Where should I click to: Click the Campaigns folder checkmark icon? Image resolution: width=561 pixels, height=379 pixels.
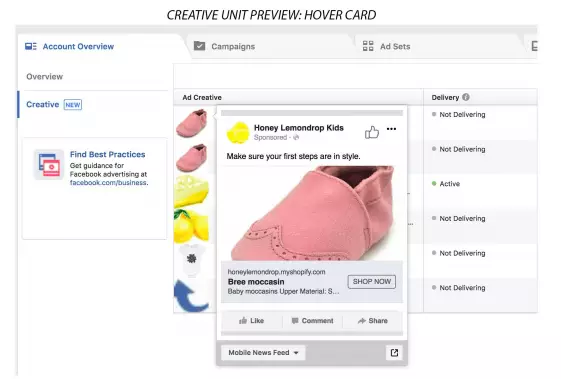coord(199,46)
